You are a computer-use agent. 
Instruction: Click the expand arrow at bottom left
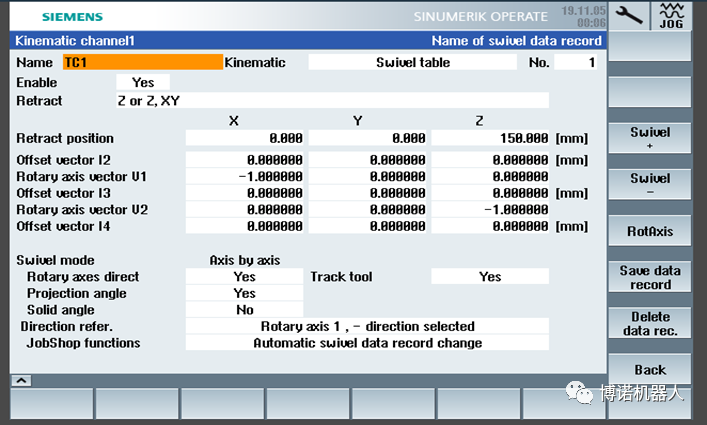(x=17, y=381)
